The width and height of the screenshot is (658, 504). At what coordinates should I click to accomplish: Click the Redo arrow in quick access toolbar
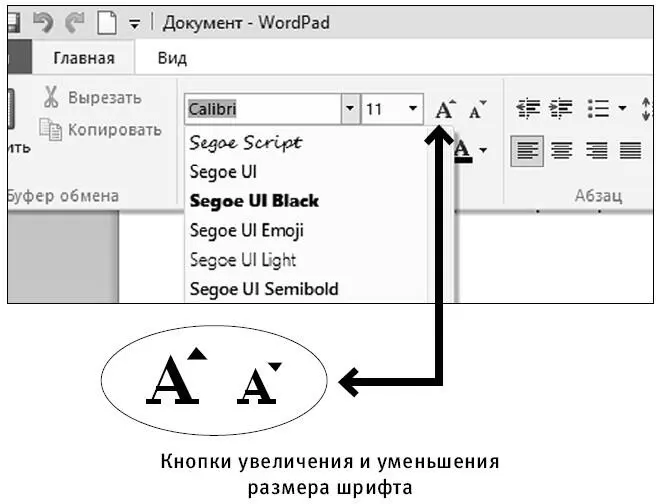point(75,22)
